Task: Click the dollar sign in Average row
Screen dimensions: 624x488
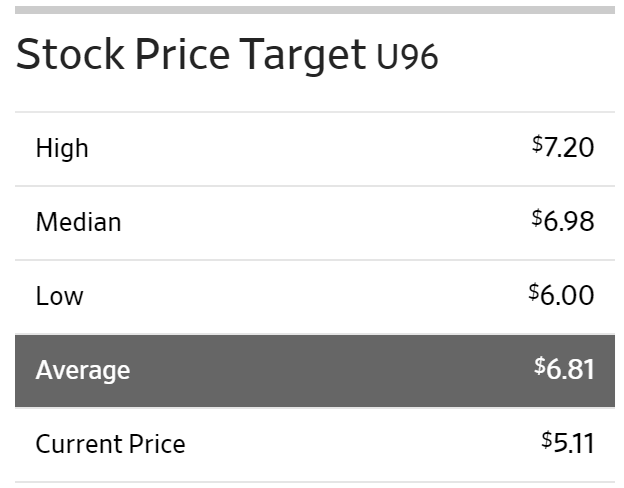Action: [x=540, y=365]
